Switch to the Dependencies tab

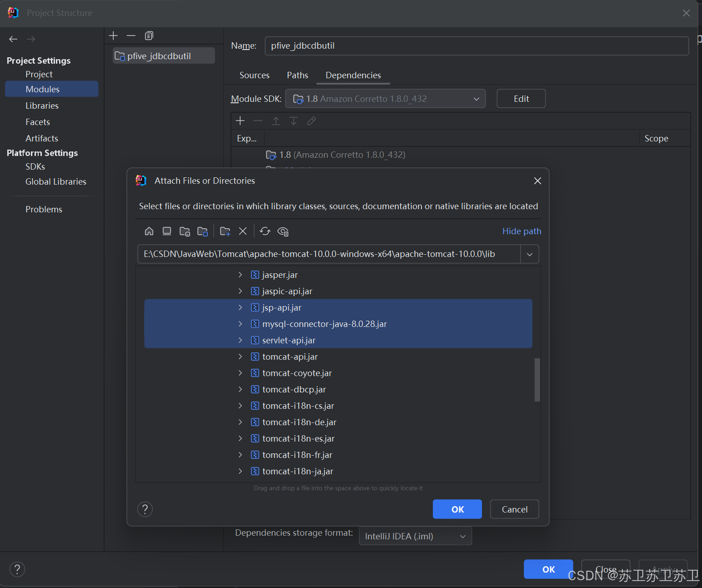tap(353, 75)
